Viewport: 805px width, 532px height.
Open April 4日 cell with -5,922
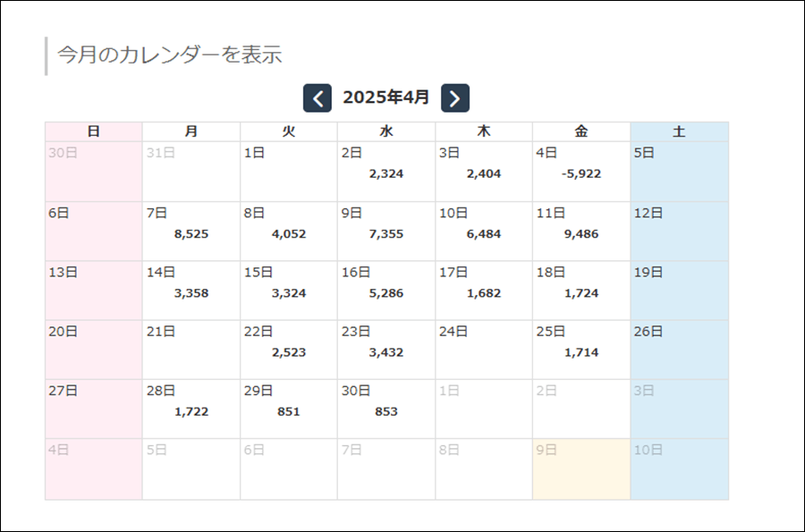tap(581, 172)
